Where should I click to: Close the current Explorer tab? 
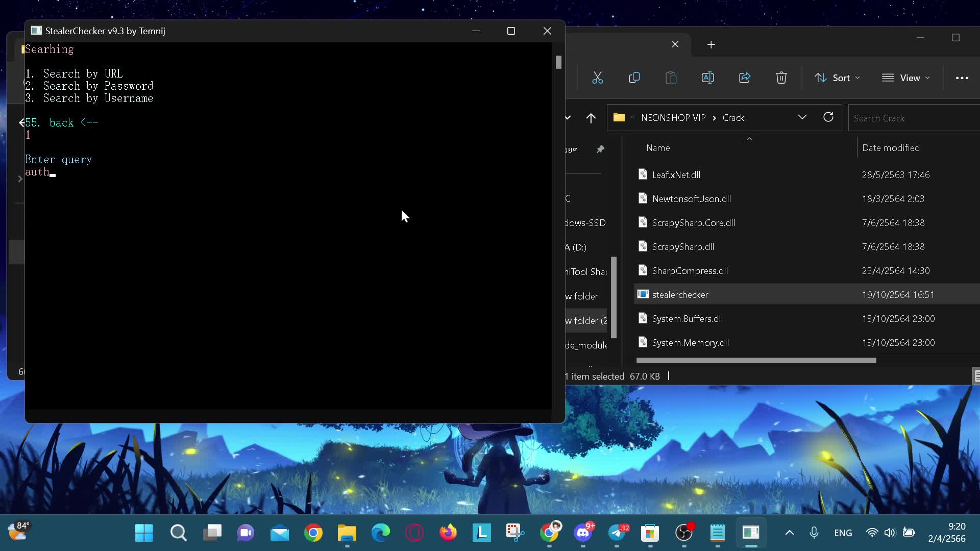675,44
